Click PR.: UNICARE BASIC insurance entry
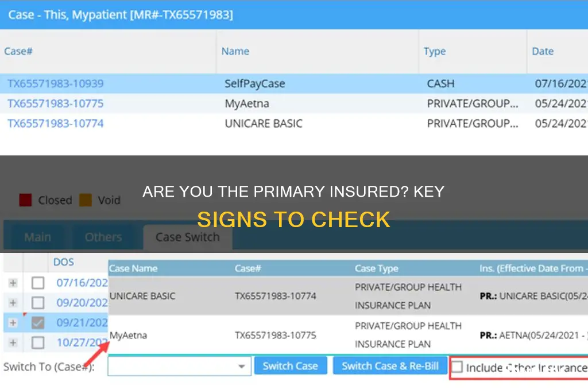Viewport: 588px width, 390px height. coord(533,296)
